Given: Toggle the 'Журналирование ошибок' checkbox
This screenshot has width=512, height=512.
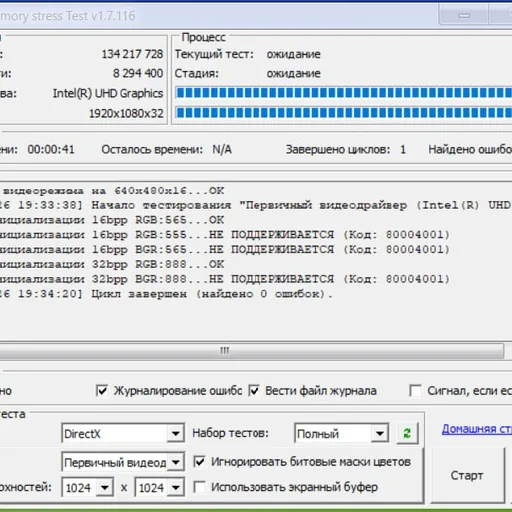Looking at the screenshot, I should [102, 391].
